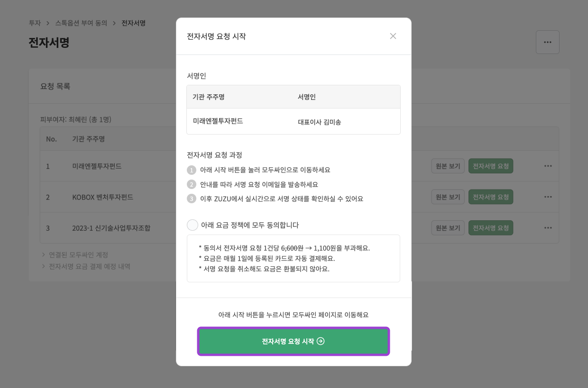This screenshot has height=388, width=588.
Task: Enable agreement to the fee policy
Action: pos(193,225)
